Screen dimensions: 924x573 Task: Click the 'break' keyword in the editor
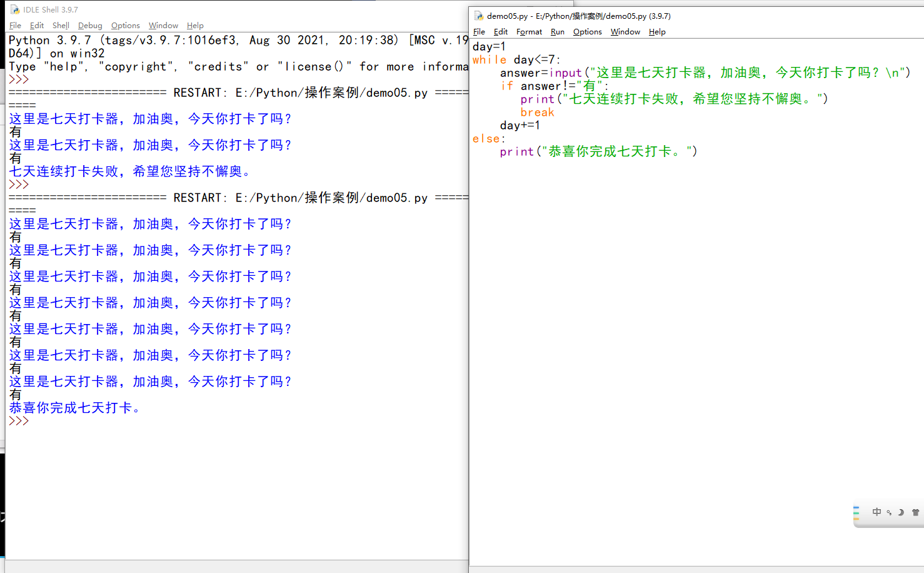(537, 113)
